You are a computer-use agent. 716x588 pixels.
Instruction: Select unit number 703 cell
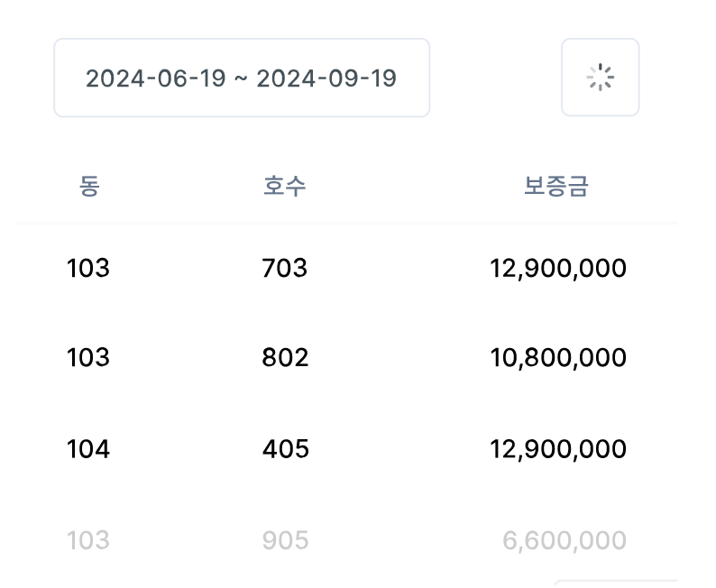pos(285,268)
